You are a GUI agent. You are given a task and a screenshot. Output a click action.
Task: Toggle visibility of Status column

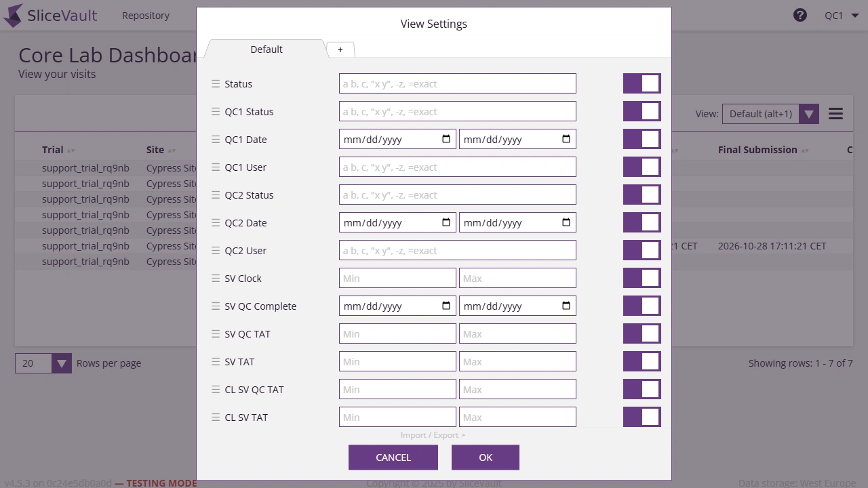(642, 84)
